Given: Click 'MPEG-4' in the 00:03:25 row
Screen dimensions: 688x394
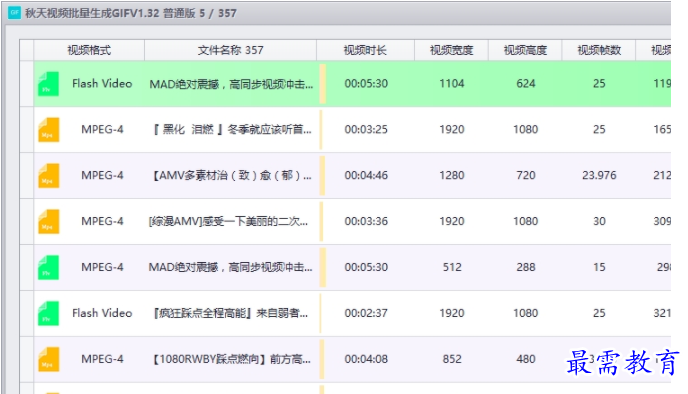Looking at the screenshot, I should pyautogui.click(x=102, y=129).
